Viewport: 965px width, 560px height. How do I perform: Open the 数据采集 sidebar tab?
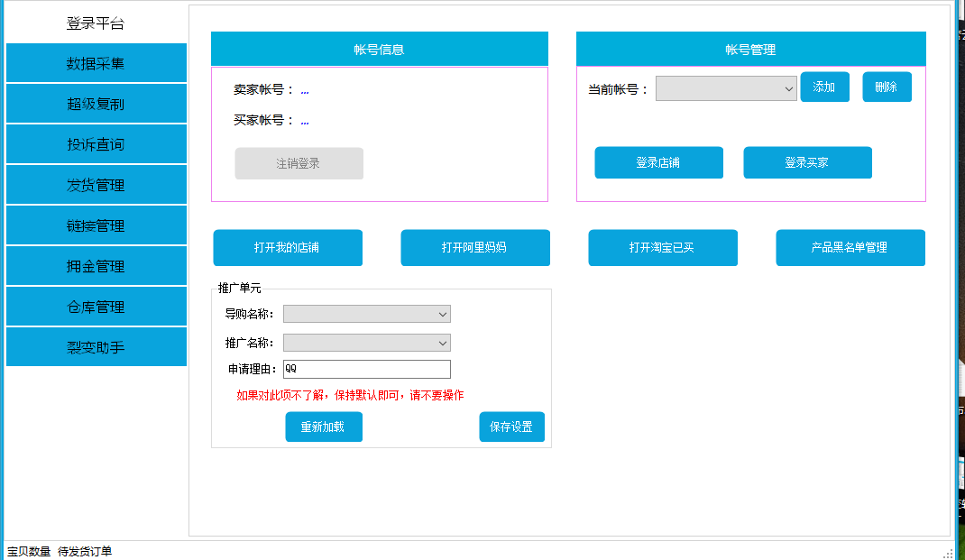[x=96, y=63]
